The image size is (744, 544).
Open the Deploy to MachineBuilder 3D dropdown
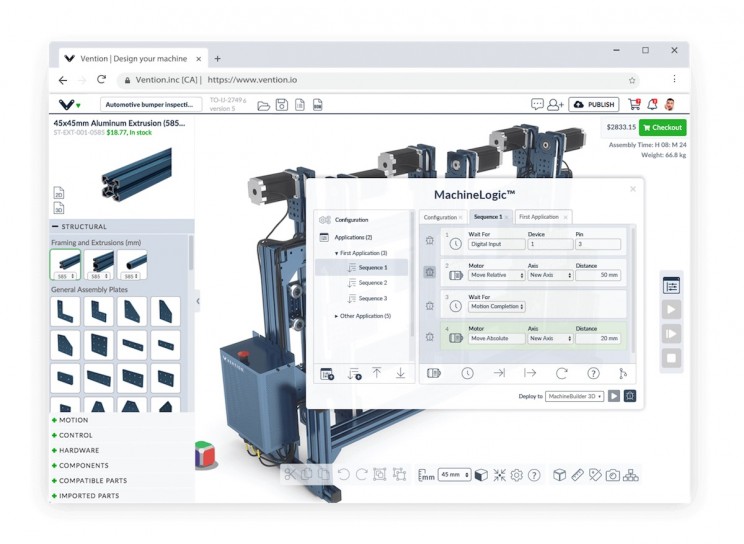coord(575,396)
